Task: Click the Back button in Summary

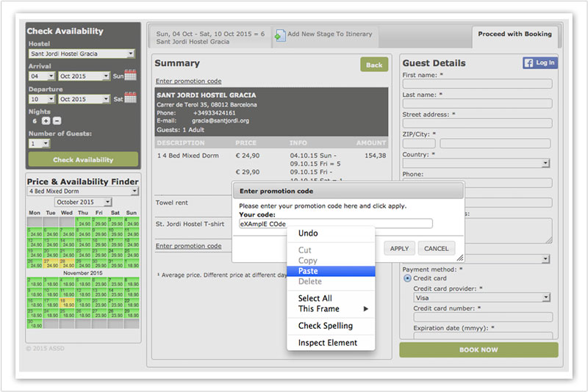Action: [x=374, y=65]
